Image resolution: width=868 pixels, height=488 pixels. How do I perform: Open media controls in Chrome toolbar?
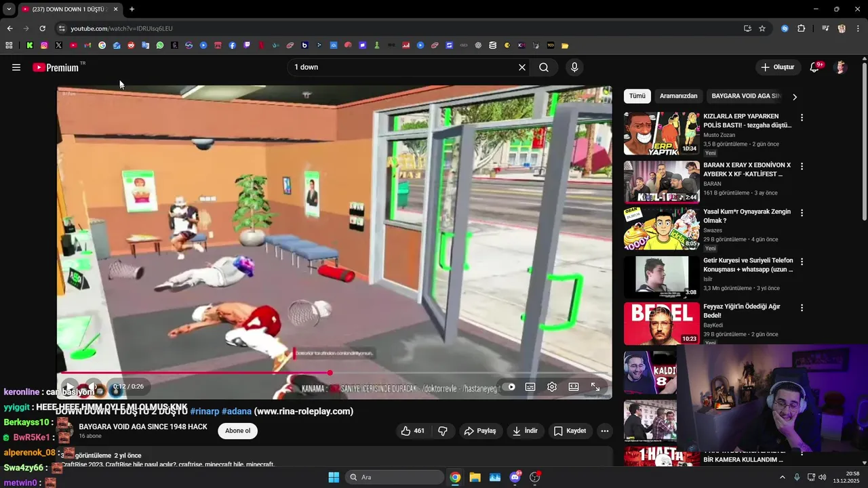tap(825, 28)
